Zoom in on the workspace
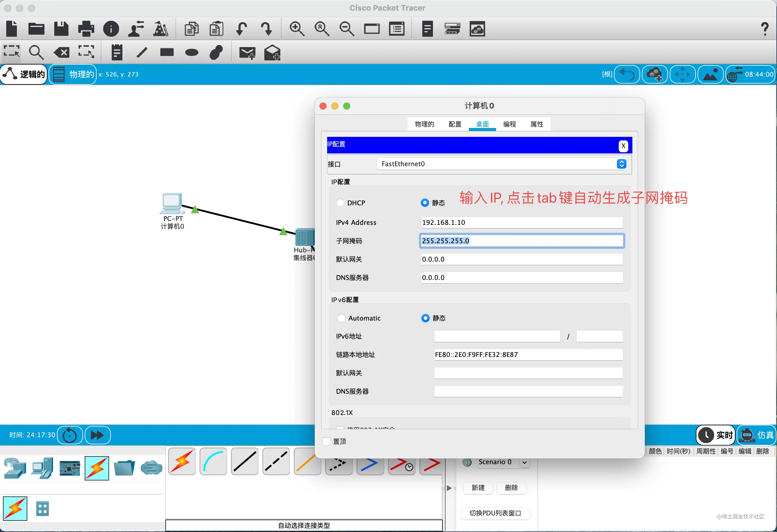This screenshot has width=777, height=532. coord(297,29)
